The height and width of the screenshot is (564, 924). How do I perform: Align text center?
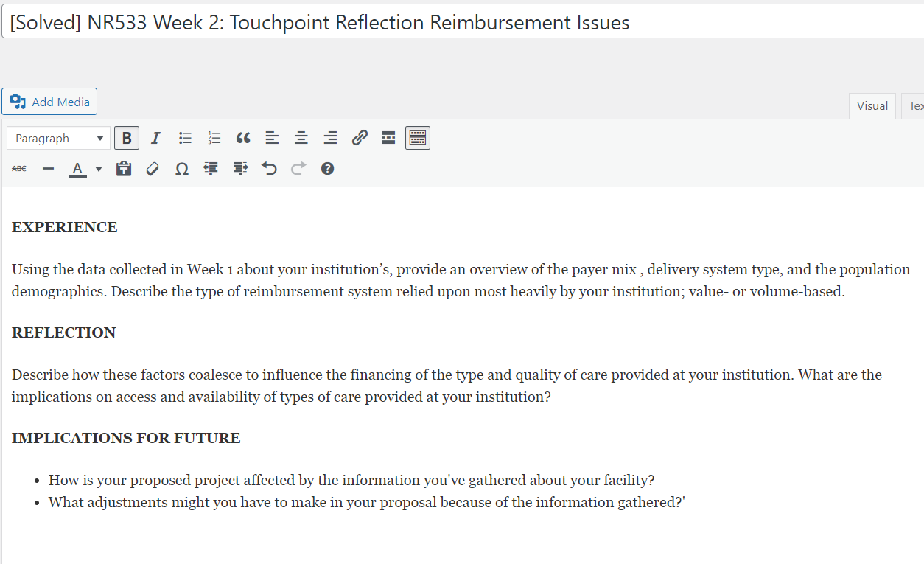[x=301, y=138]
